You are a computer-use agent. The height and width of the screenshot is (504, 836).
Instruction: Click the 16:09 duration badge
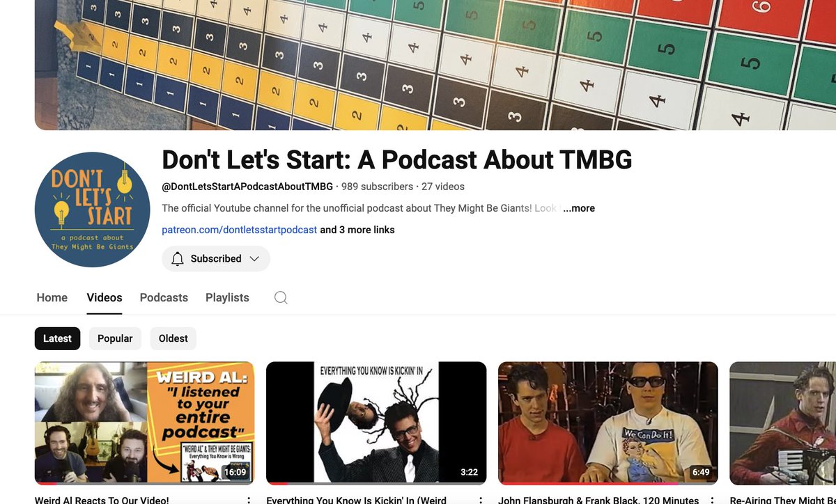coord(235,472)
